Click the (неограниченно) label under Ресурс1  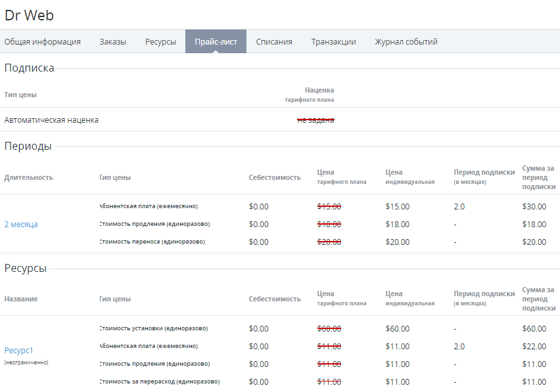[x=26, y=362]
